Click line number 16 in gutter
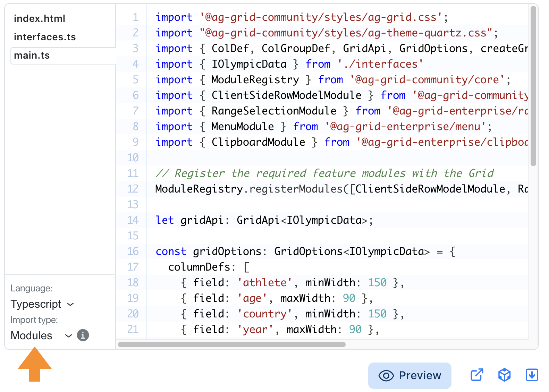Screen dimensions: 549x392 point(133,251)
